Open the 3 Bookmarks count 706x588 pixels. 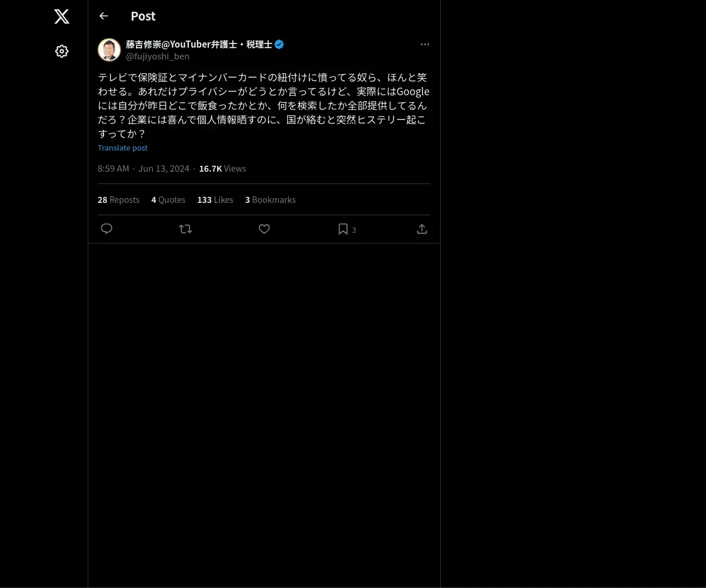271,200
